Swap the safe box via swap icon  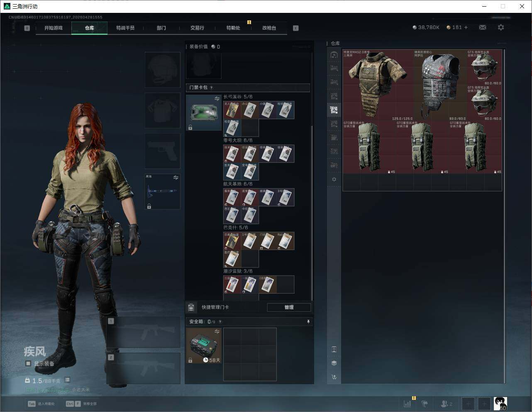(x=217, y=331)
